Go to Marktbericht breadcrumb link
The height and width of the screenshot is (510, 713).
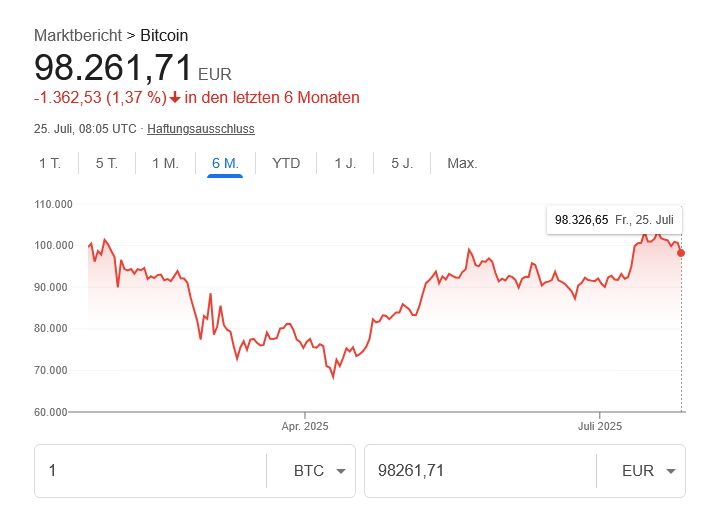tap(80, 36)
